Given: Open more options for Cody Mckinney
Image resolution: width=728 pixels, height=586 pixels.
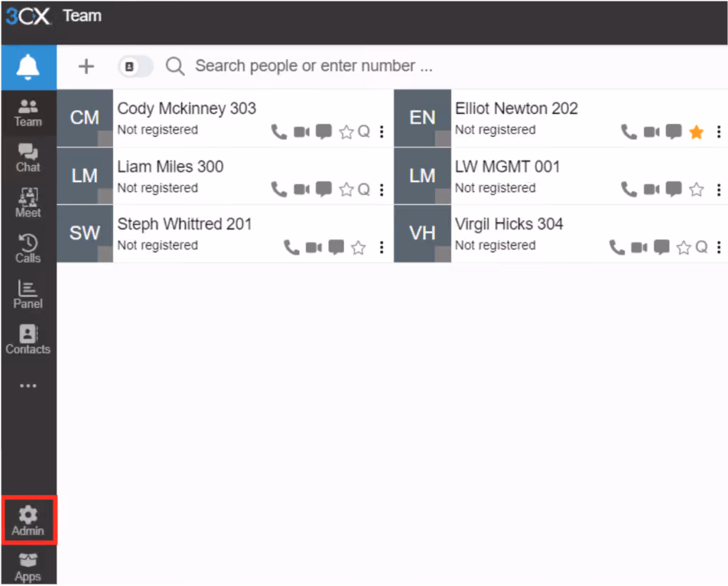Looking at the screenshot, I should 382,132.
